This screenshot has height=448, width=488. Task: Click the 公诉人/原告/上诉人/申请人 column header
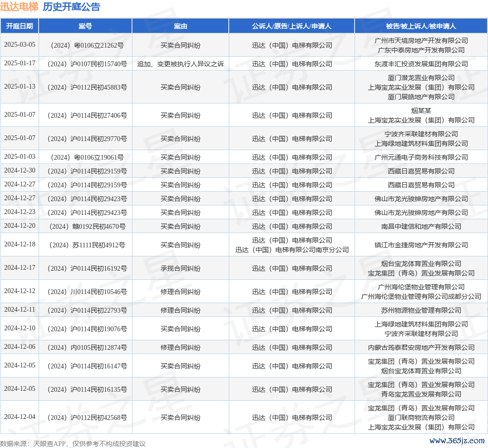coord(292,26)
